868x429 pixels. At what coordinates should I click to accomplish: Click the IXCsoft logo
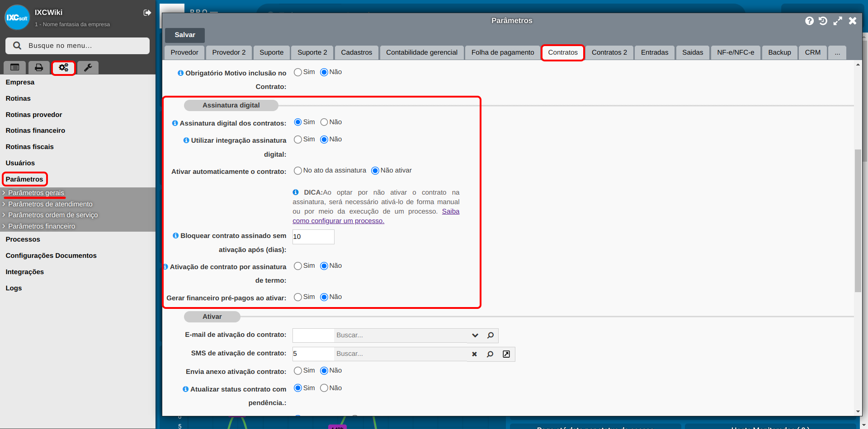tap(17, 18)
